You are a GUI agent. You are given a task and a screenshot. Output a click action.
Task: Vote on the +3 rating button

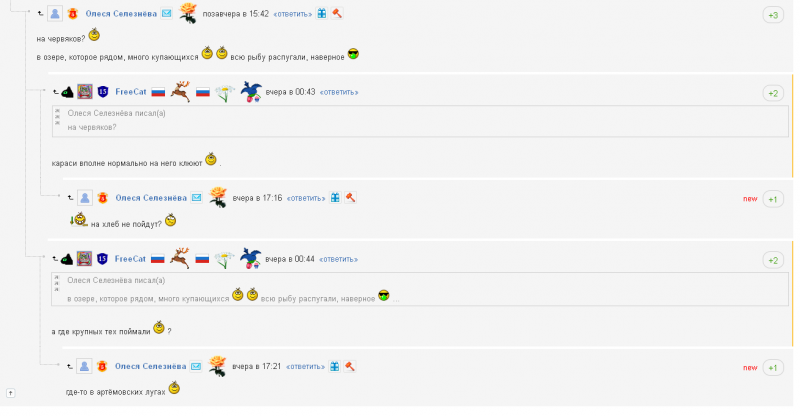pyautogui.click(x=773, y=15)
